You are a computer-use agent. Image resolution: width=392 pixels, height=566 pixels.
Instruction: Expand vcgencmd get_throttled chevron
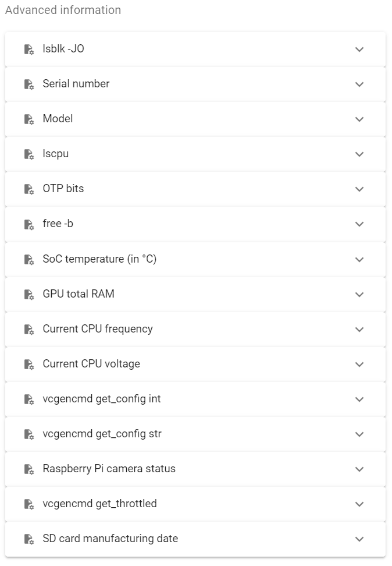359,504
